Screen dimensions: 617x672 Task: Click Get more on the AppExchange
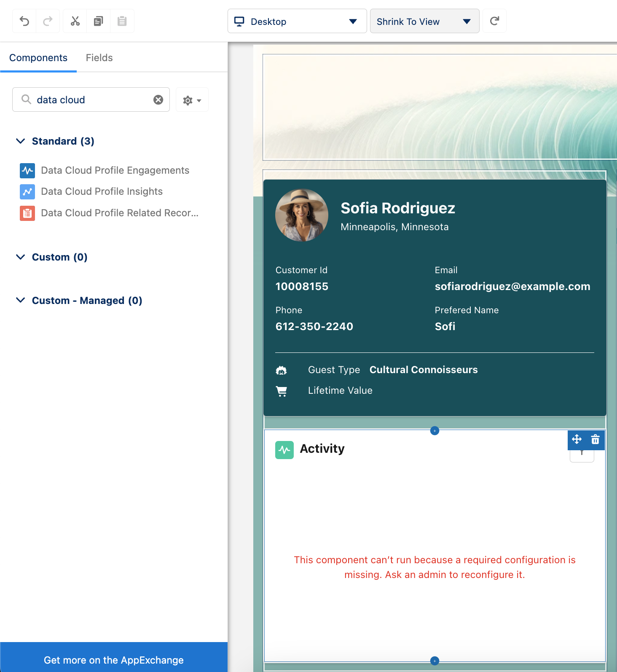point(114,660)
